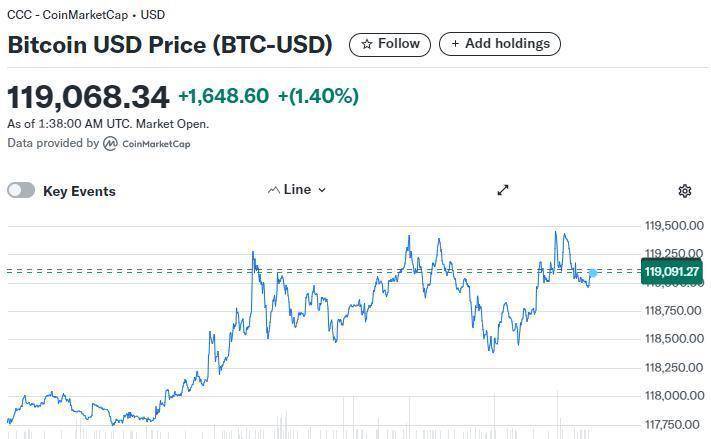Open the CoinMarketCap data provider link
This screenshot has height=439, width=711.
pos(156,144)
